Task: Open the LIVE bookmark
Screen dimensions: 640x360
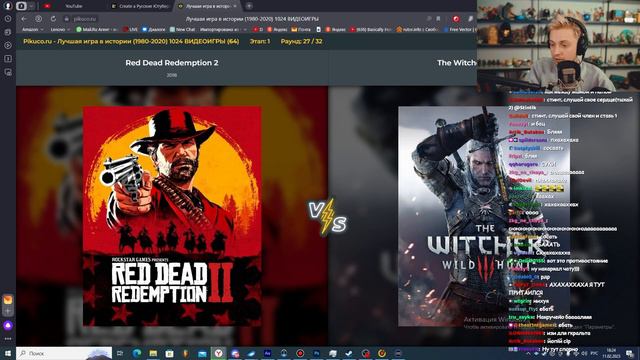Action: pyautogui.click(x=130, y=29)
